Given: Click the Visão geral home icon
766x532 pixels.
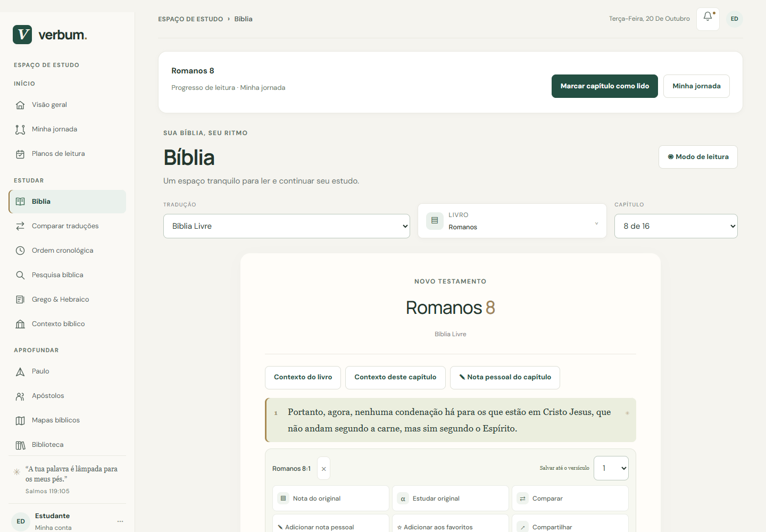Looking at the screenshot, I should [20, 105].
